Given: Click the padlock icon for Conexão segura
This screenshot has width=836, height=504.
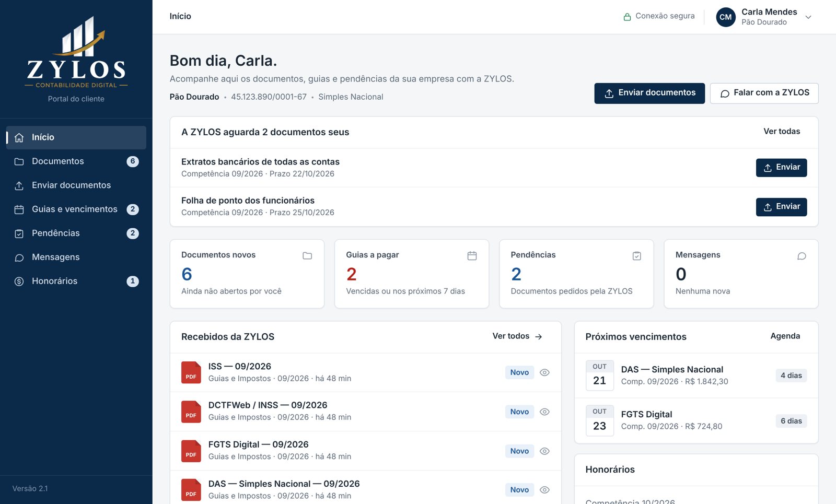Looking at the screenshot, I should [x=627, y=17].
